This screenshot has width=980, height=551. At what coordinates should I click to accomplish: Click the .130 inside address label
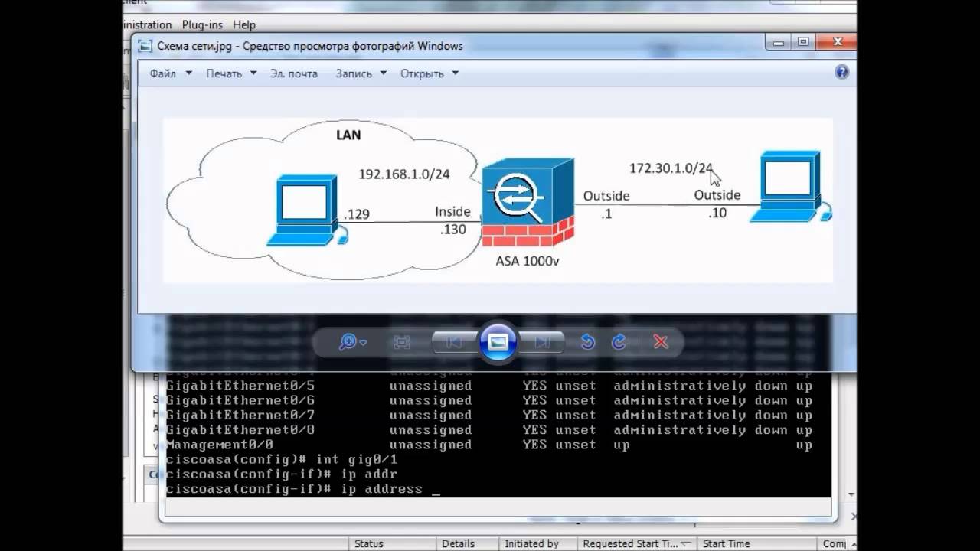point(452,230)
